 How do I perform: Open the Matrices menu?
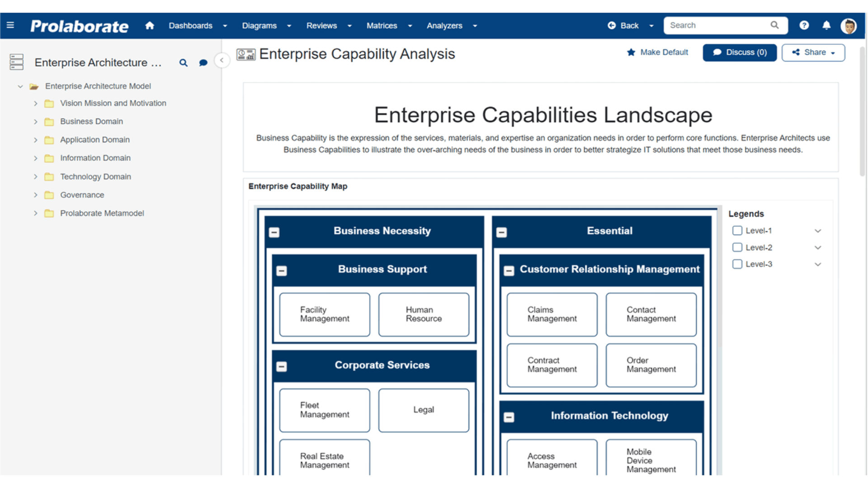click(382, 26)
